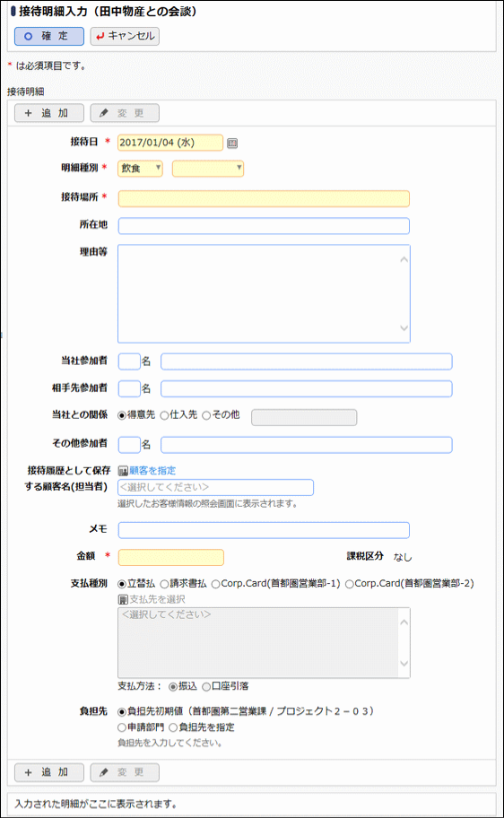Click the 顧客を指定 link
The image size is (504, 818).
click(152, 471)
